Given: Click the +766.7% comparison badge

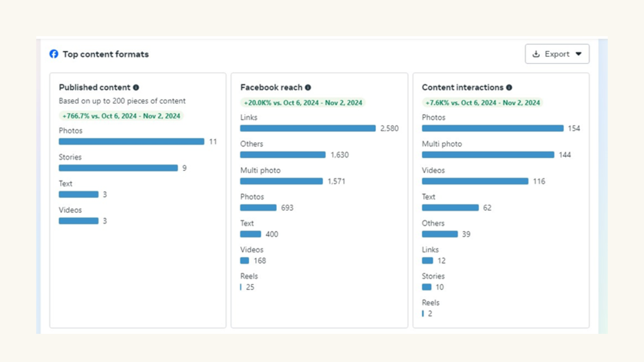Looking at the screenshot, I should click(x=121, y=116).
